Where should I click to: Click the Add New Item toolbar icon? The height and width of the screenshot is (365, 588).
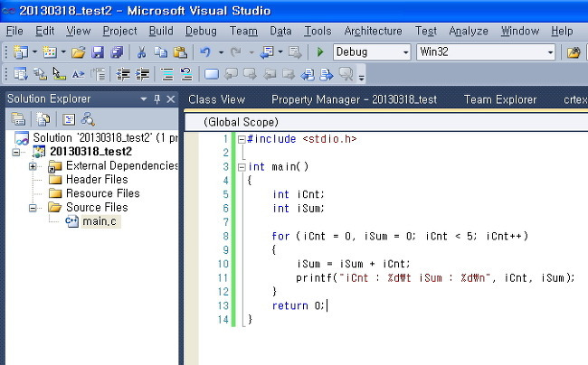[49, 52]
